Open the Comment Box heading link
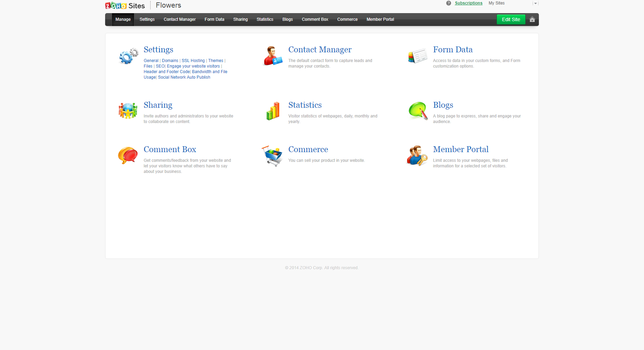This screenshot has height=350, width=644. pos(170,149)
